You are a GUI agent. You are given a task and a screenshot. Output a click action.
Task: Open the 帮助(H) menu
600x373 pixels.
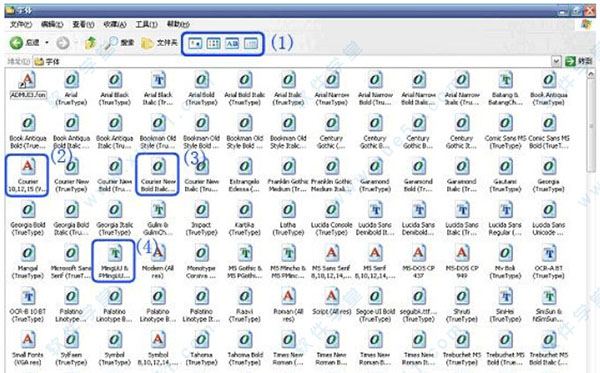tap(178, 24)
